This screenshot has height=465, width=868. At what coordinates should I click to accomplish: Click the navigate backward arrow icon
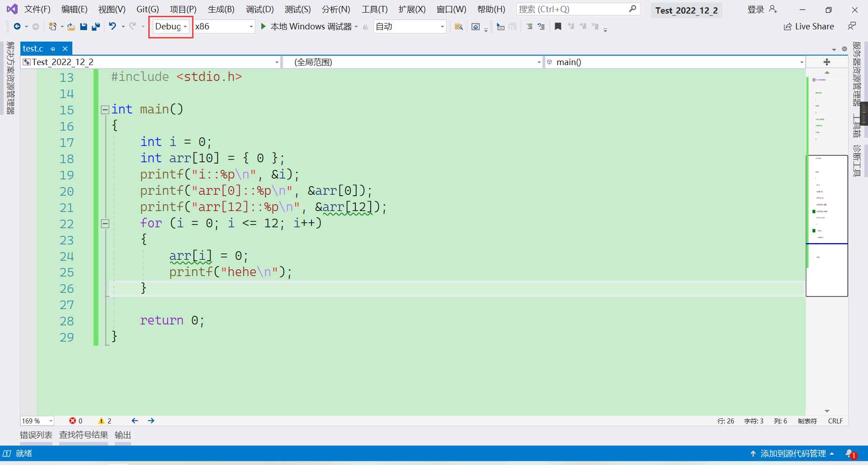(17, 27)
